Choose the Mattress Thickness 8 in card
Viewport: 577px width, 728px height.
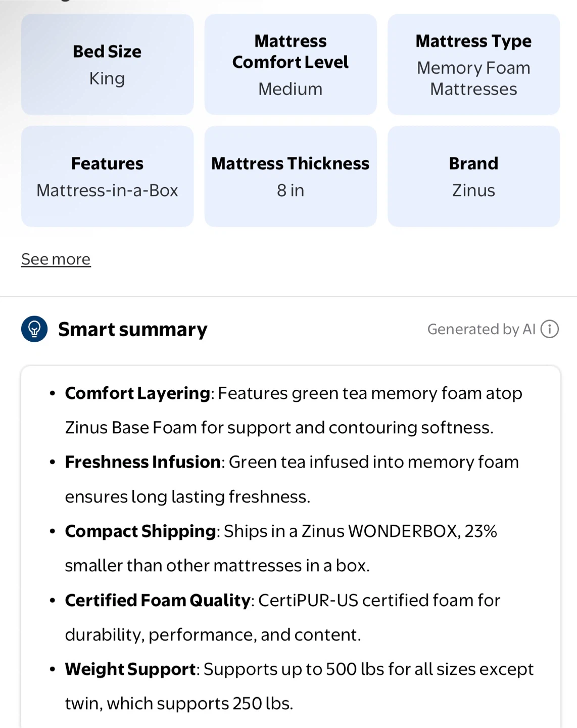(x=291, y=176)
